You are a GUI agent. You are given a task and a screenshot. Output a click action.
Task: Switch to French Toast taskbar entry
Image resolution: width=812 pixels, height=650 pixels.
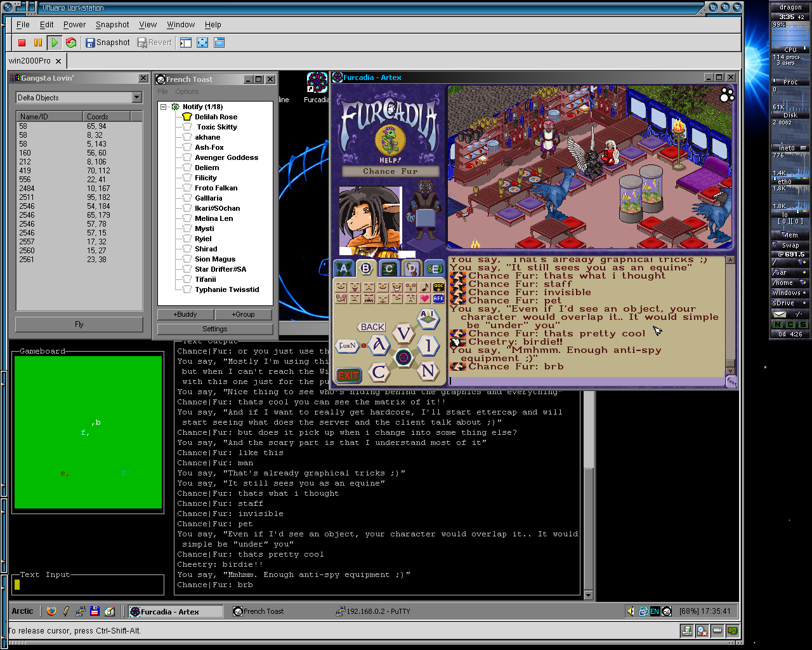[x=258, y=611]
